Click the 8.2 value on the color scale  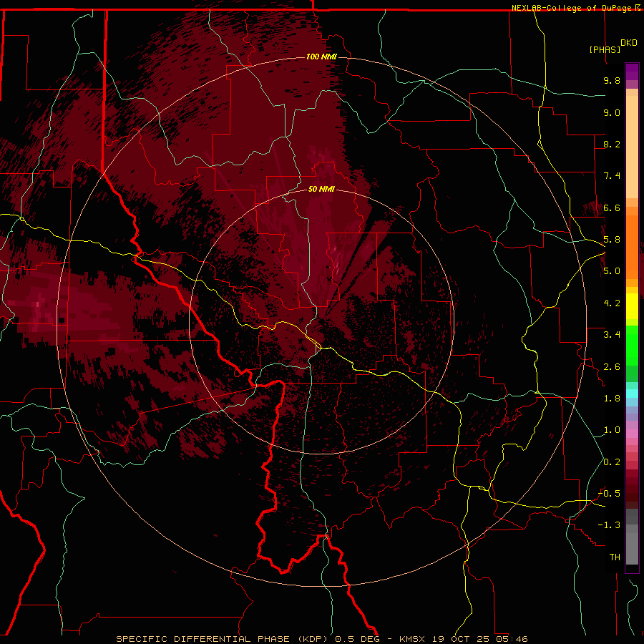(612, 144)
